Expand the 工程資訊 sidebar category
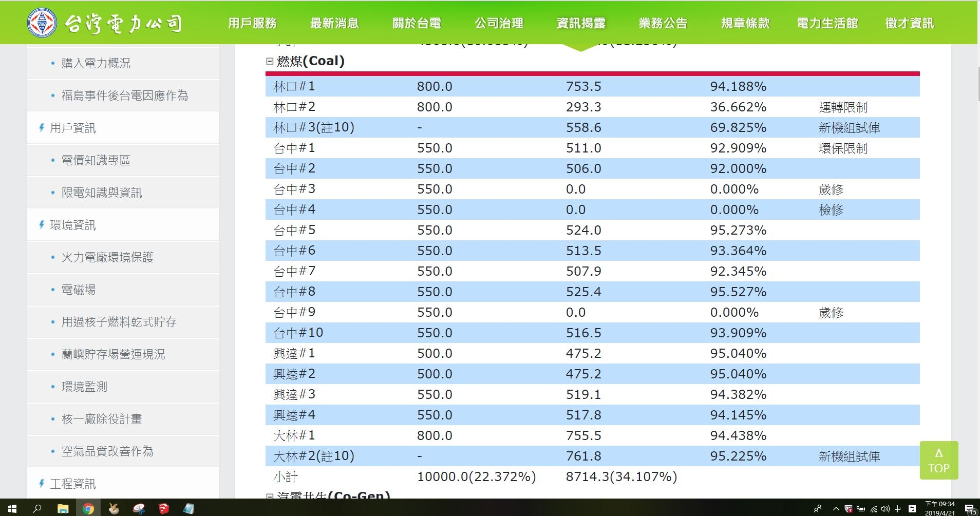This screenshot has height=516, width=980. coord(72,484)
